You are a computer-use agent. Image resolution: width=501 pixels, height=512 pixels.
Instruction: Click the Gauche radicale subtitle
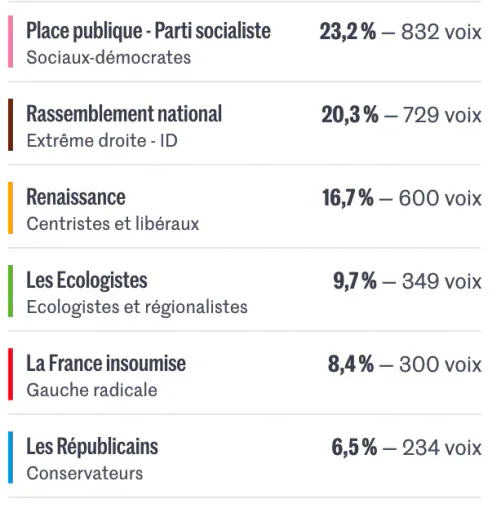(92, 390)
